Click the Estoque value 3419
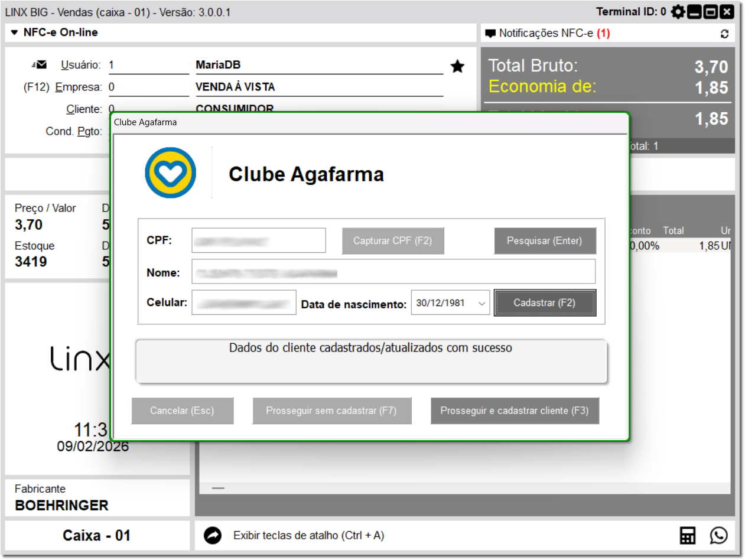Screen dimensions: 745x560 [31, 261]
